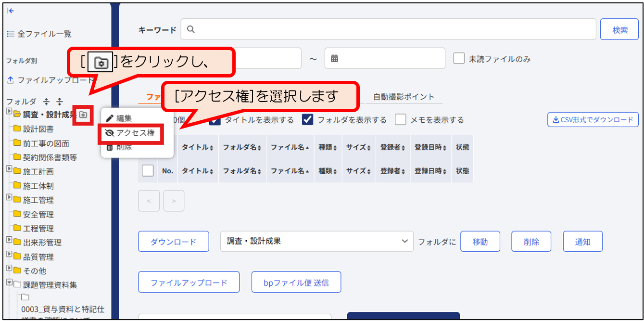The width and height of the screenshot is (644, 321).
Task: Click the 検索 button
Action: coord(620,30)
